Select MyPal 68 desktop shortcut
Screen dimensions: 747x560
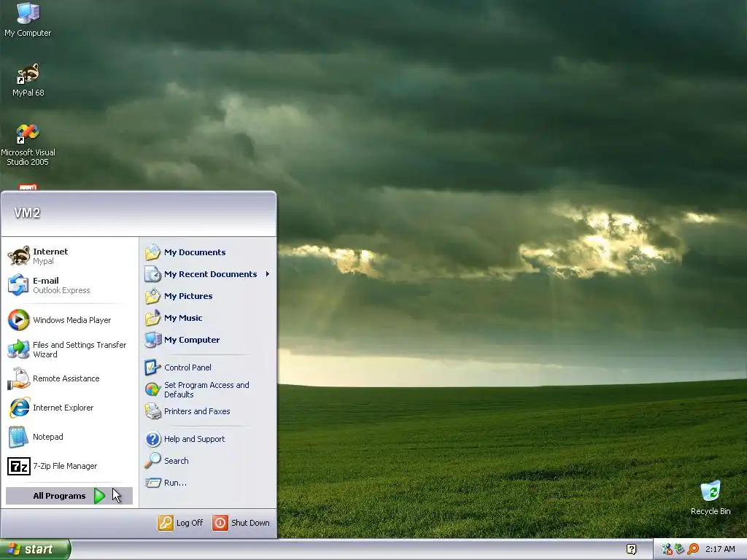28,79
